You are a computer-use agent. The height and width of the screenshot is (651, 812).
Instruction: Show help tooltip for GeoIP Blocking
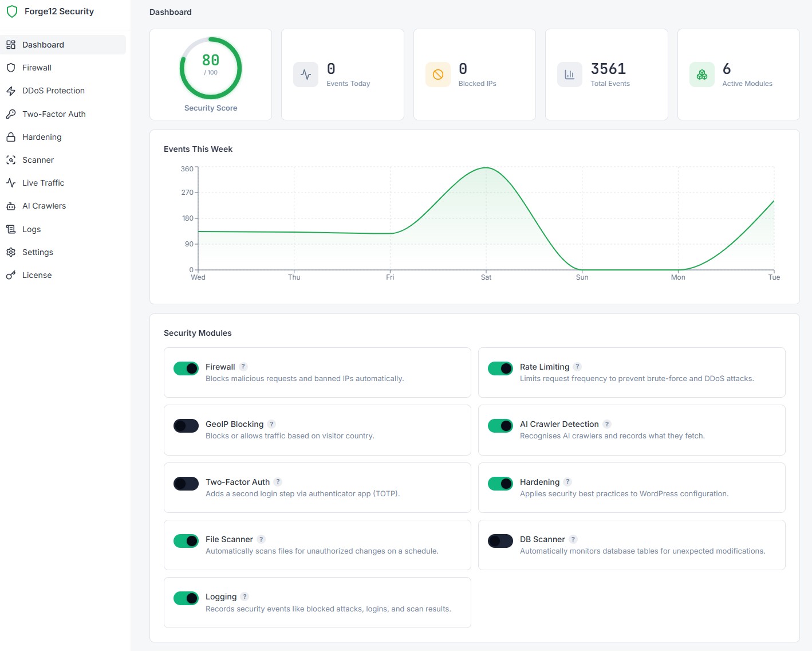pos(271,424)
